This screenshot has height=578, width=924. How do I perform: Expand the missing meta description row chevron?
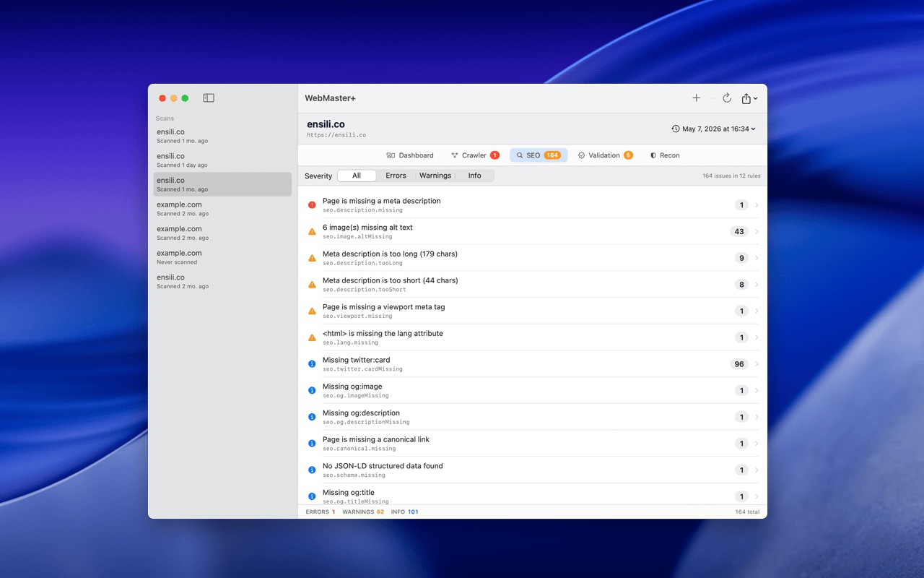point(757,205)
